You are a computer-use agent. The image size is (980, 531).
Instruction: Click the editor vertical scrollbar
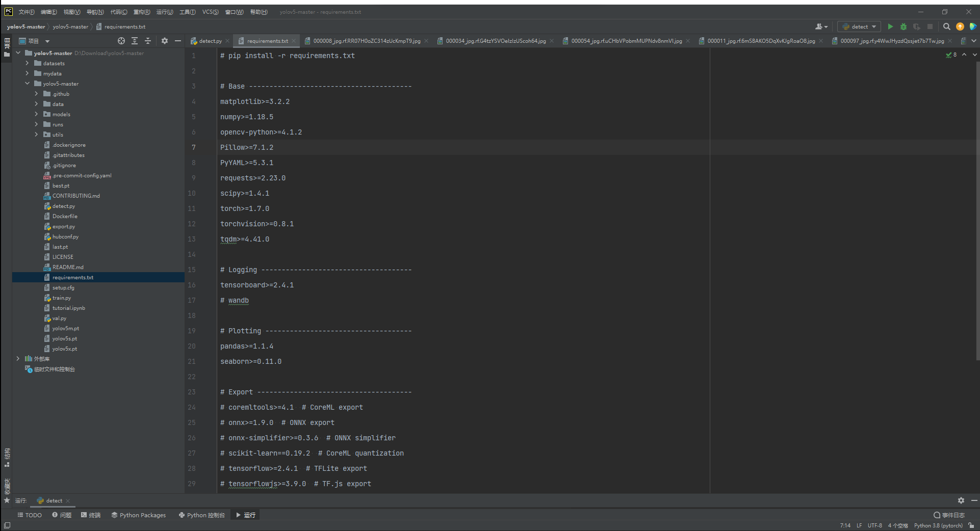tap(977, 210)
